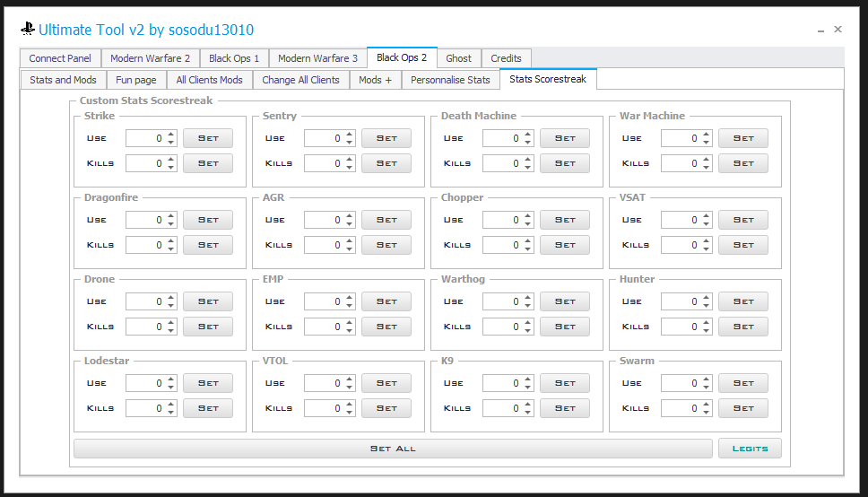Decrease Swarm Use with down arrow
The width and height of the screenshot is (868, 497).
pyautogui.click(x=707, y=387)
